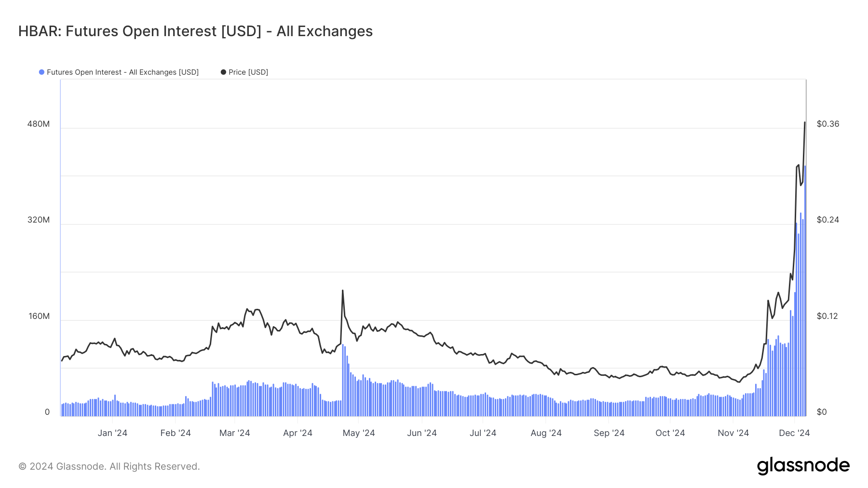Click the Glassnode copyright notice text
The height and width of the screenshot is (488, 868).
point(109,466)
